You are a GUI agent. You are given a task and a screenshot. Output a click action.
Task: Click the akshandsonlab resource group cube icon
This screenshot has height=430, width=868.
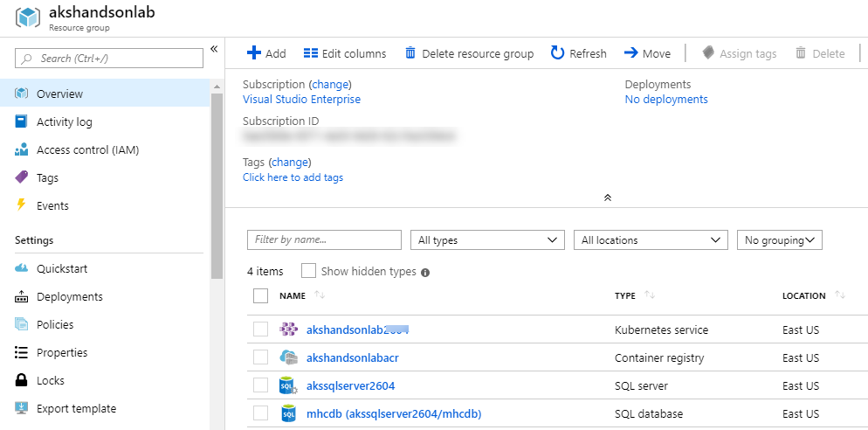[x=28, y=17]
